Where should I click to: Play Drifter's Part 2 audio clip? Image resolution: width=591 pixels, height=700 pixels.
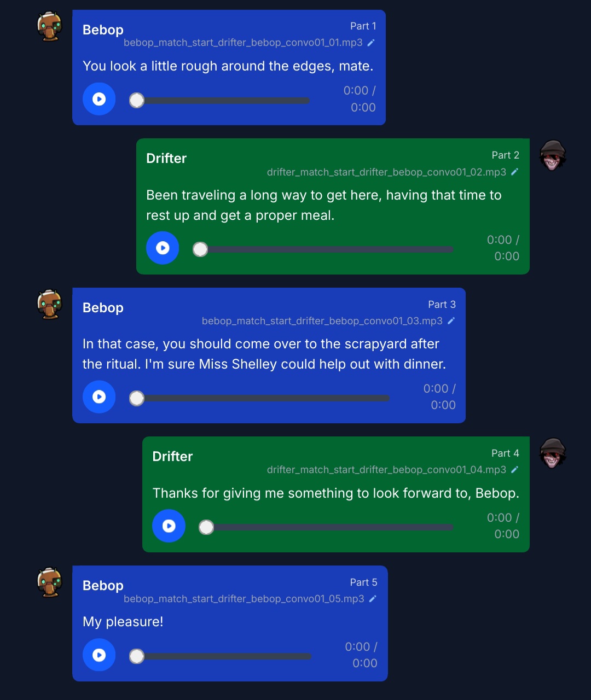(x=163, y=248)
